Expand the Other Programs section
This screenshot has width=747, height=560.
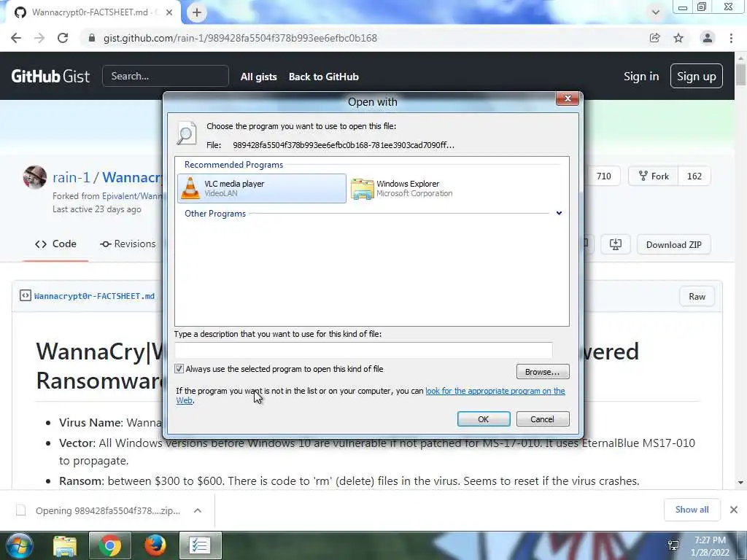point(559,214)
